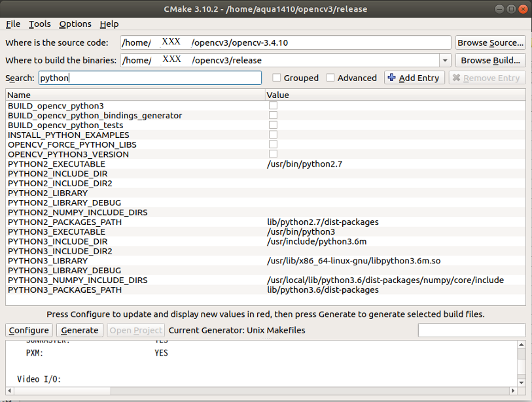
Task: Click the output log scroll down arrow
Action: point(522,382)
